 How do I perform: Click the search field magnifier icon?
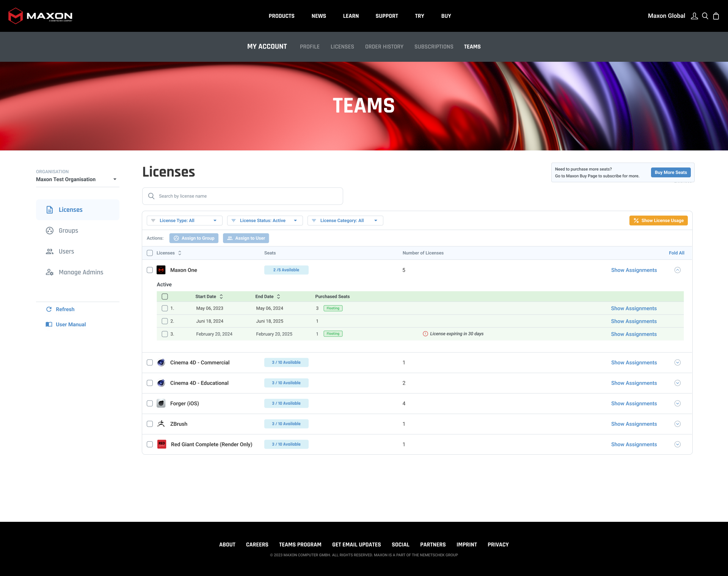pos(151,196)
